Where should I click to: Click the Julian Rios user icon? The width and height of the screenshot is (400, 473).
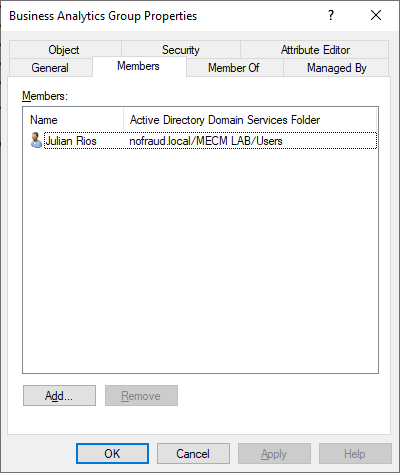tap(36, 140)
